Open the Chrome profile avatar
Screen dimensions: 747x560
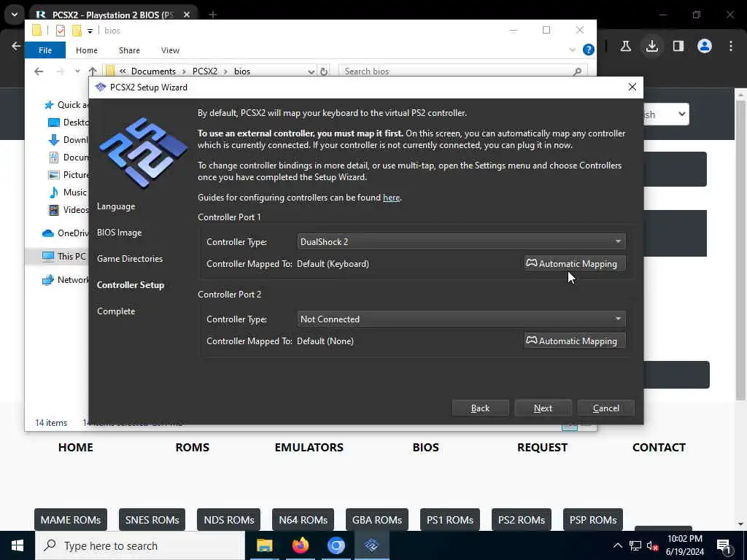pos(705,46)
